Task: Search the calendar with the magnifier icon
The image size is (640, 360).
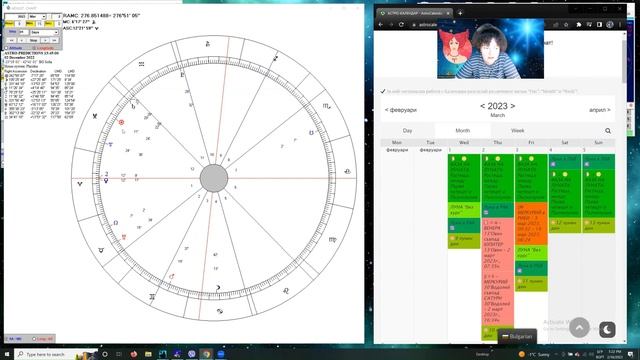Action: click(608, 131)
